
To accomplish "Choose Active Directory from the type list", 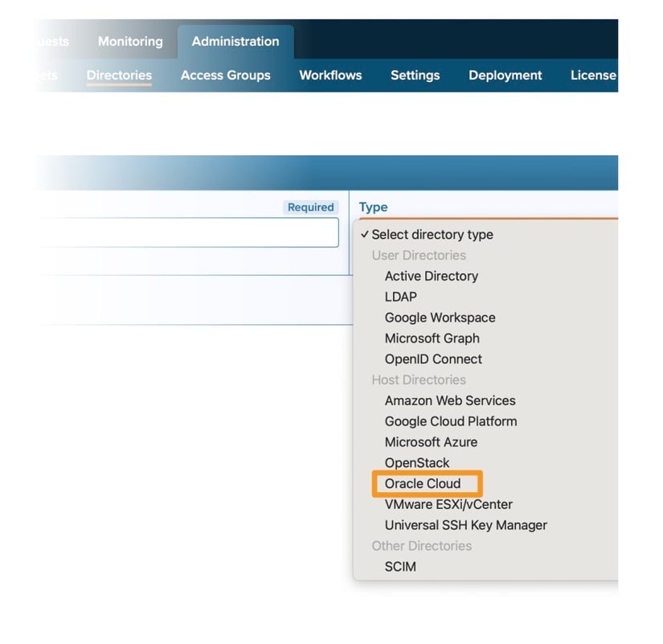I will click(x=431, y=276).
